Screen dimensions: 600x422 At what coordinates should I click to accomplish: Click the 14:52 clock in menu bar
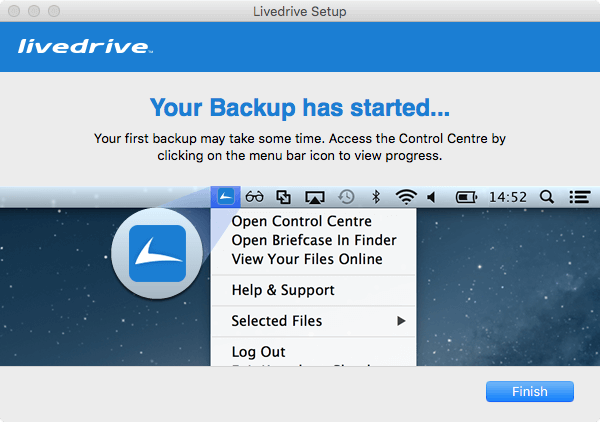tap(508, 197)
